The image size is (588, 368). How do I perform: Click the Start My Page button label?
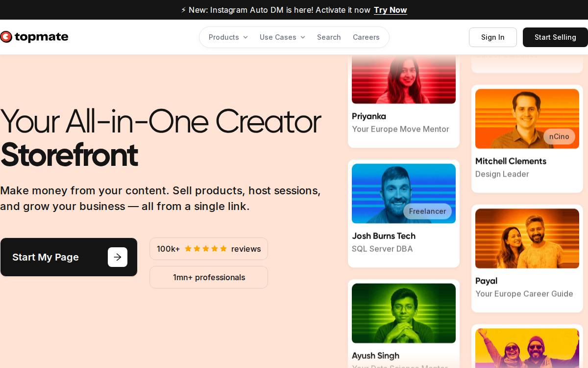click(46, 257)
